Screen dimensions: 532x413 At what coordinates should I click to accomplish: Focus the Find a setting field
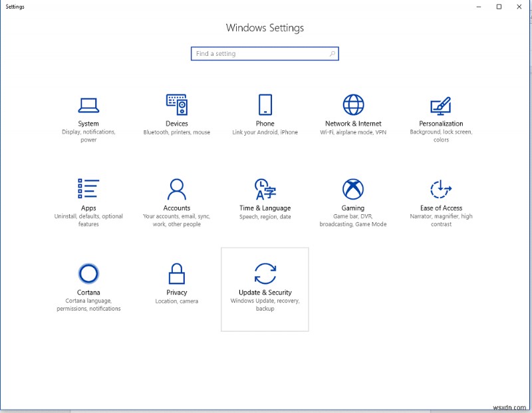click(265, 54)
